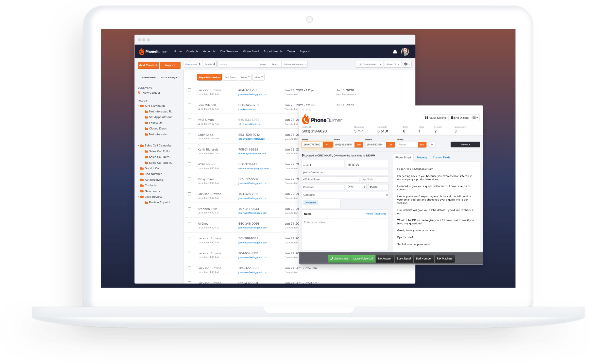Check the Stephen Stills row checkbox
The image size is (590, 364).
[189, 209]
